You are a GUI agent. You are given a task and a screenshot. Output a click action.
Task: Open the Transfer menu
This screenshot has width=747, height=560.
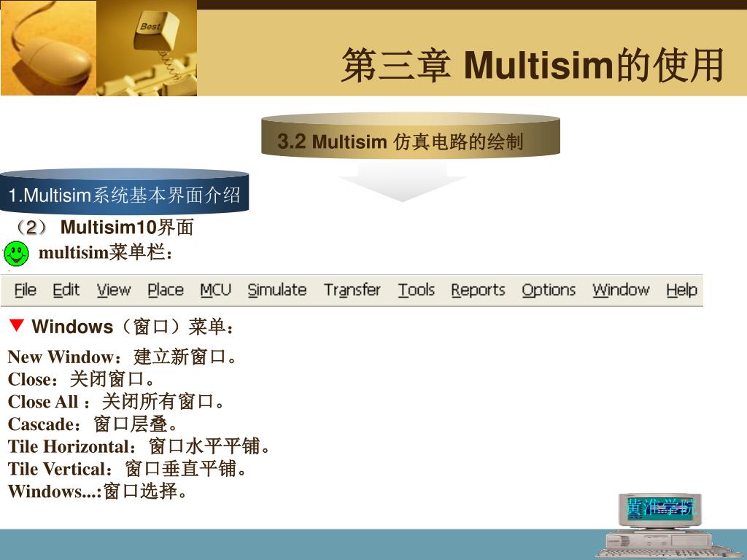point(352,289)
